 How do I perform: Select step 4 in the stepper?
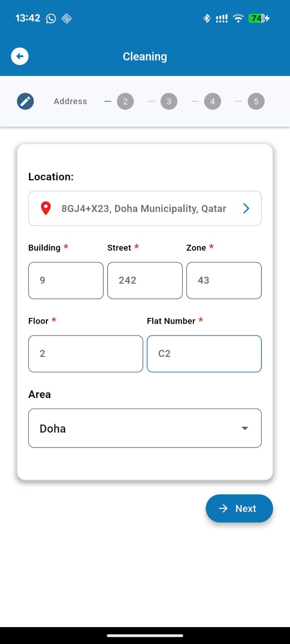point(213,101)
